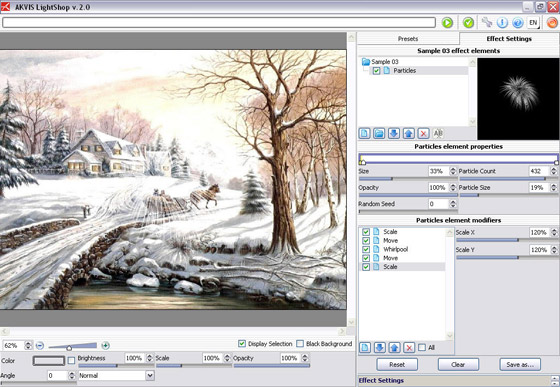Click the load effect folder icon
The height and width of the screenshot is (387, 560).
tap(379, 134)
